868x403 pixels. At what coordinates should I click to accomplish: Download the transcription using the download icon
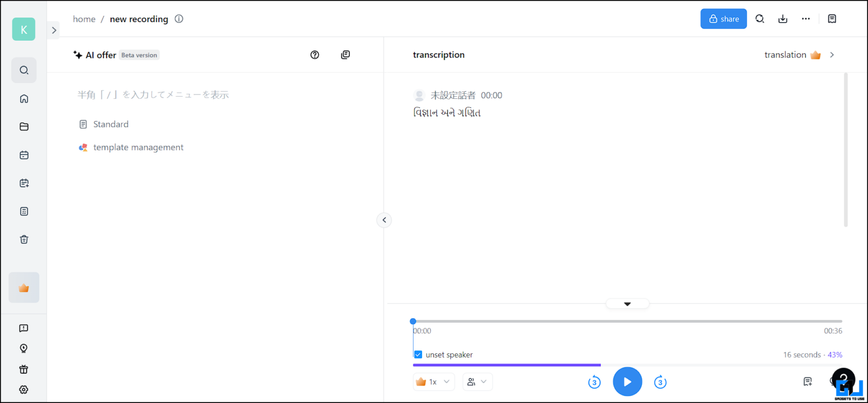click(x=783, y=18)
